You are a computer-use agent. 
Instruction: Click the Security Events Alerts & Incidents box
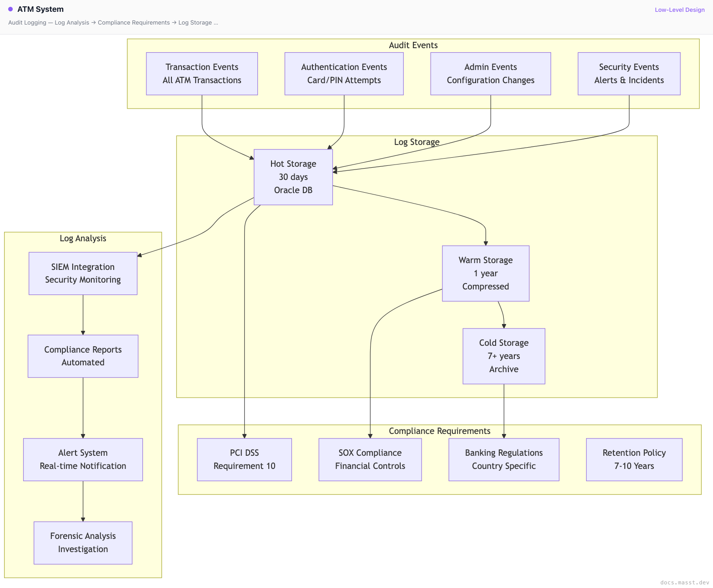click(x=629, y=74)
